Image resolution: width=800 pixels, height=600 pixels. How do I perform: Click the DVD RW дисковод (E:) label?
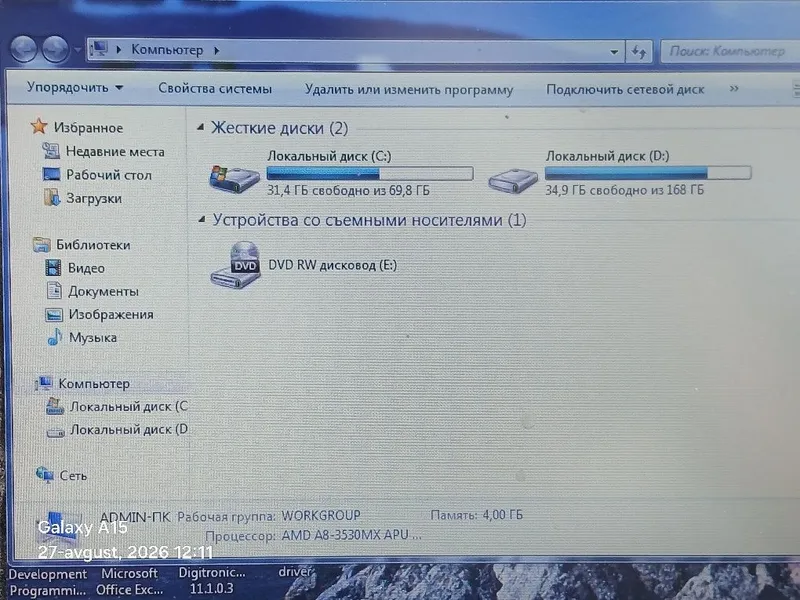tap(333, 265)
